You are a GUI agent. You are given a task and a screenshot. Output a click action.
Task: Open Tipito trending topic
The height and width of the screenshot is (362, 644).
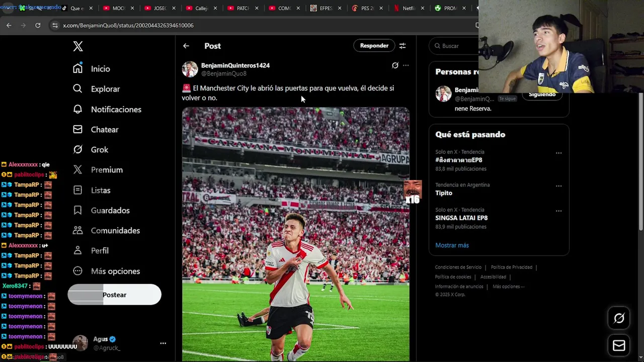(x=444, y=193)
